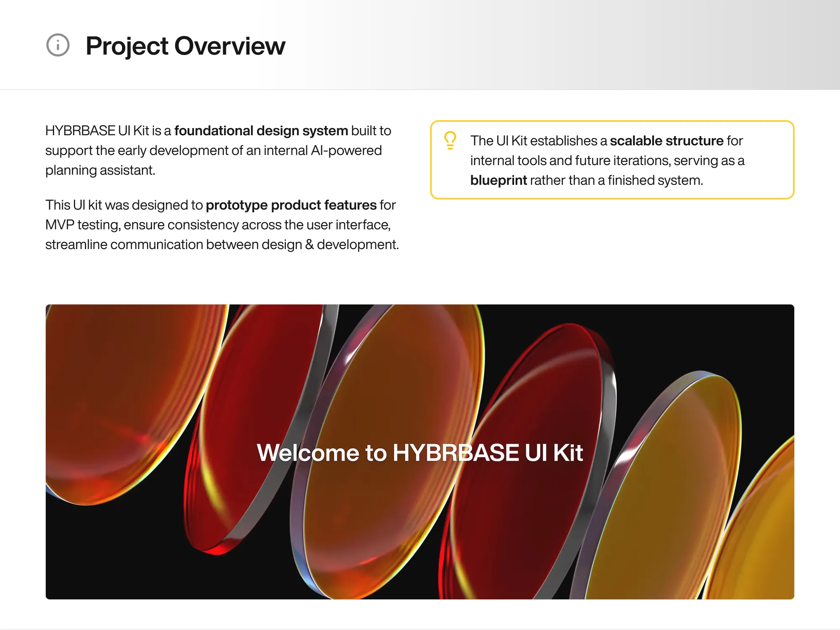
Task: Click the phrase 'streamline communication between design & development'
Action: click(221, 244)
